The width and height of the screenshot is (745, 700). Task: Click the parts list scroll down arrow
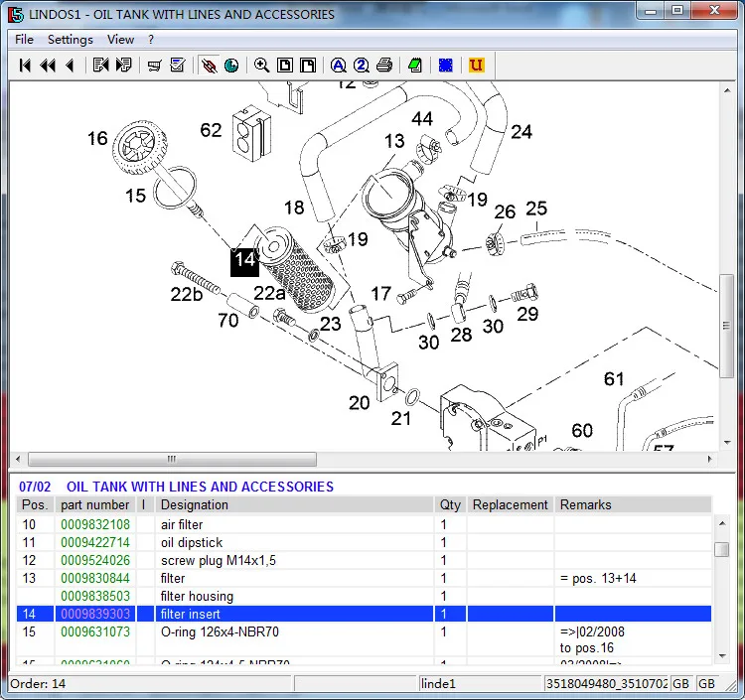pos(721,654)
